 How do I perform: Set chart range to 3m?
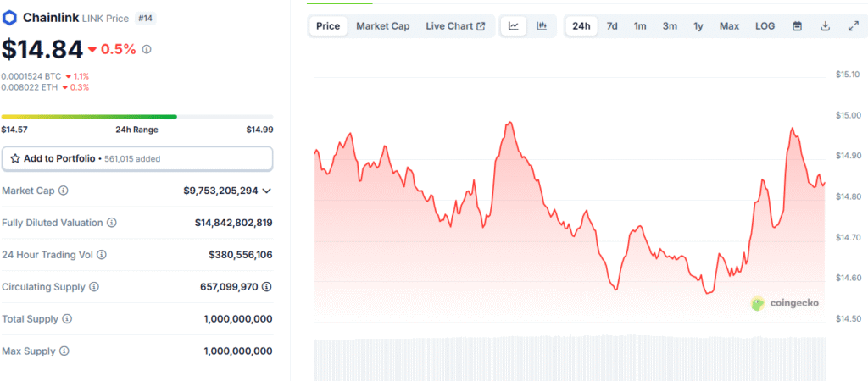pos(670,26)
